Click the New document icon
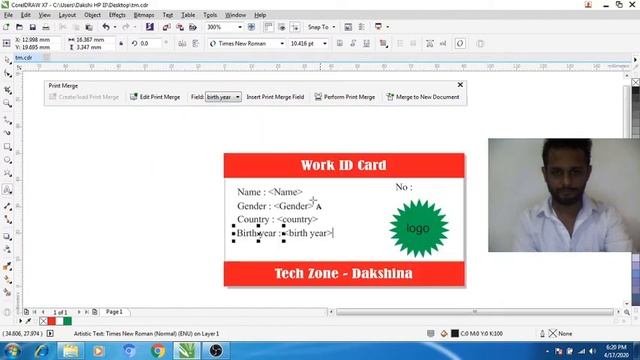The height and width of the screenshot is (360, 640). tap(6, 27)
